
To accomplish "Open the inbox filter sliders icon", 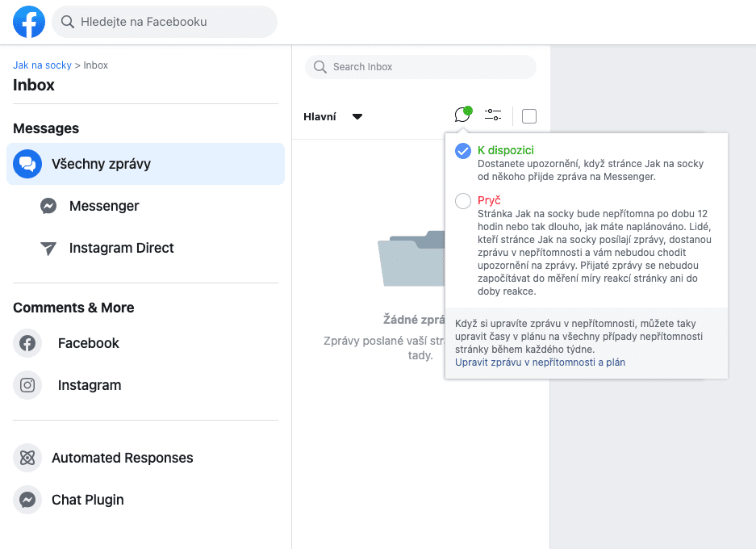I will tap(493, 115).
